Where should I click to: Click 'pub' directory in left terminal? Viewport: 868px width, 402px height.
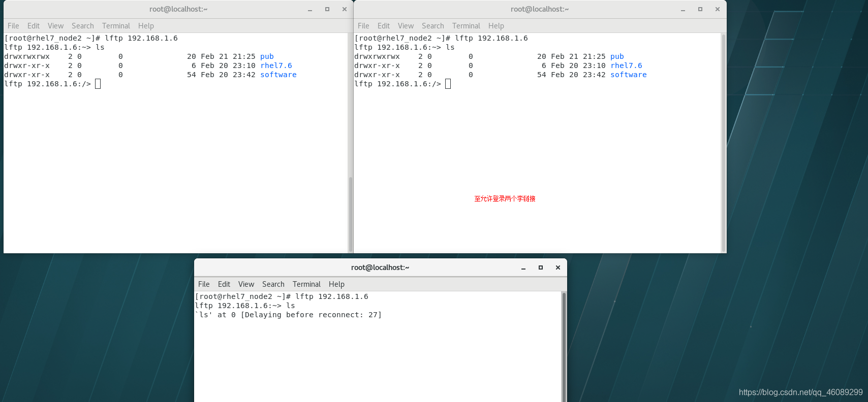tap(267, 56)
